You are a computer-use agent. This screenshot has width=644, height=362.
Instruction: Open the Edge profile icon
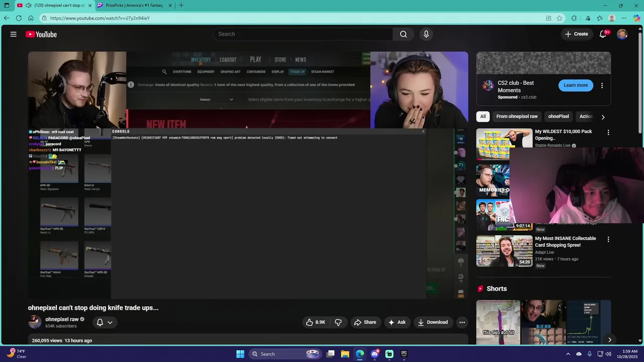tap(612, 18)
